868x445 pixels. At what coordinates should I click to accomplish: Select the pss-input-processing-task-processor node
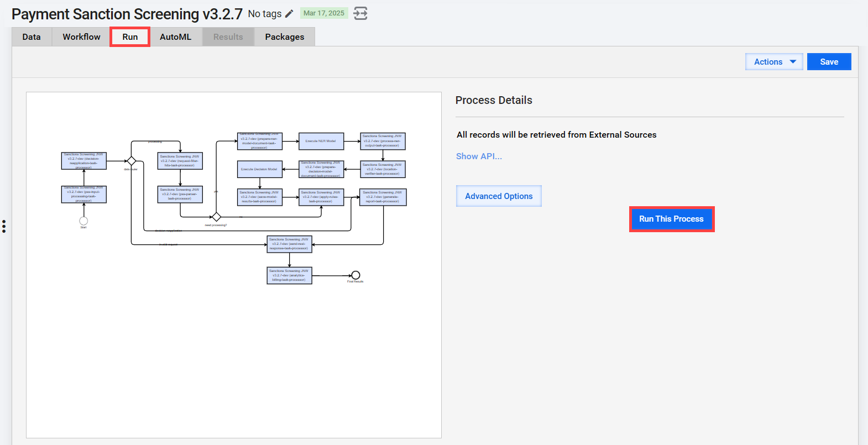coord(83,195)
